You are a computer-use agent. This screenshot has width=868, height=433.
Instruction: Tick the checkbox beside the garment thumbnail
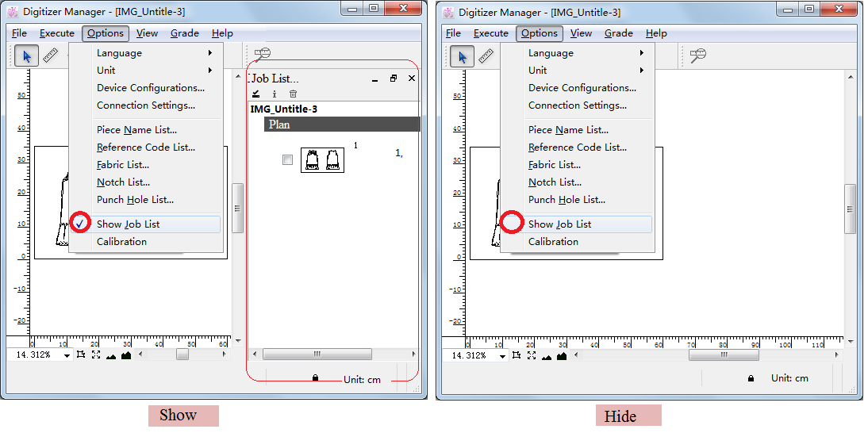coord(287,160)
